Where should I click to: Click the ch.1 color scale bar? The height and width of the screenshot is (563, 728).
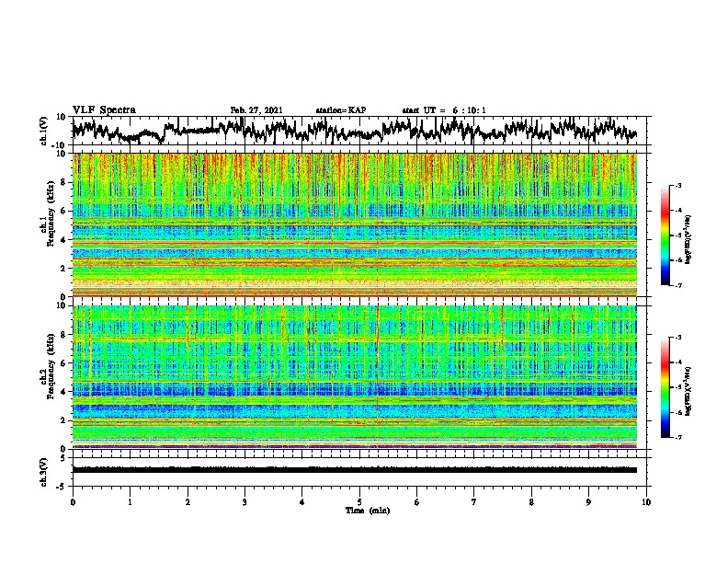coord(665,236)
